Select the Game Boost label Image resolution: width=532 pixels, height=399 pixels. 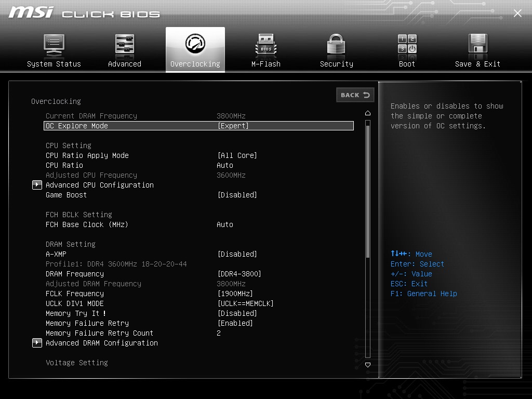tap(66, 195)
